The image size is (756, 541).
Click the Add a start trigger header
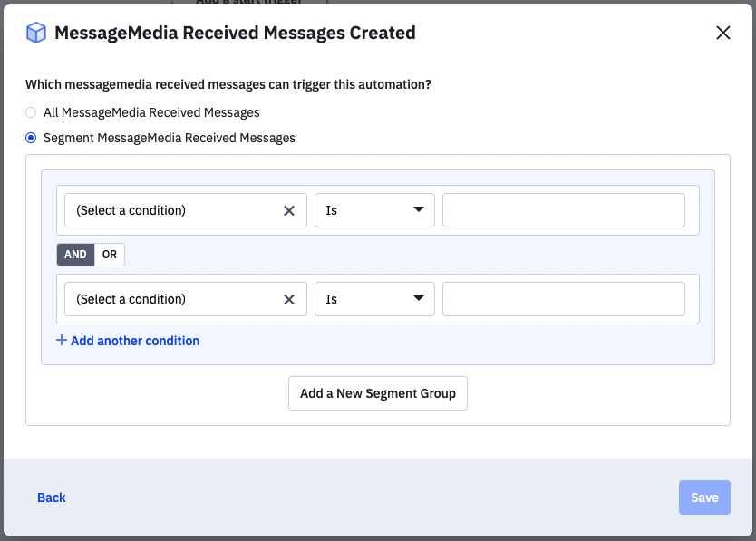(x=249, y=4)
